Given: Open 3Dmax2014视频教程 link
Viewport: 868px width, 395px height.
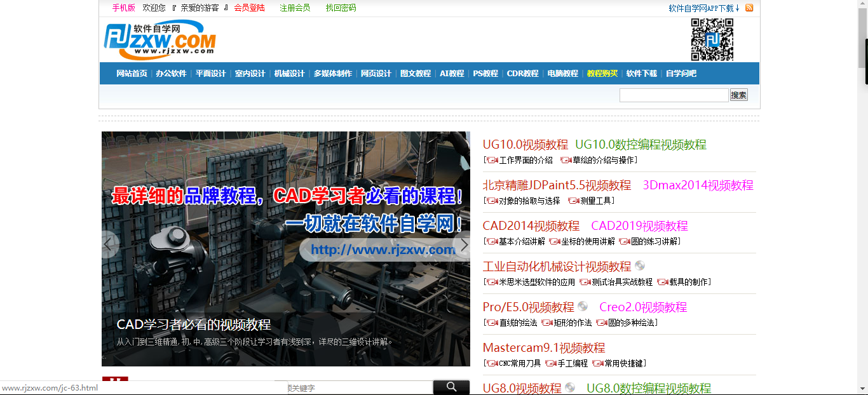Looking at the screenshot, I should [x=698, y=185].
